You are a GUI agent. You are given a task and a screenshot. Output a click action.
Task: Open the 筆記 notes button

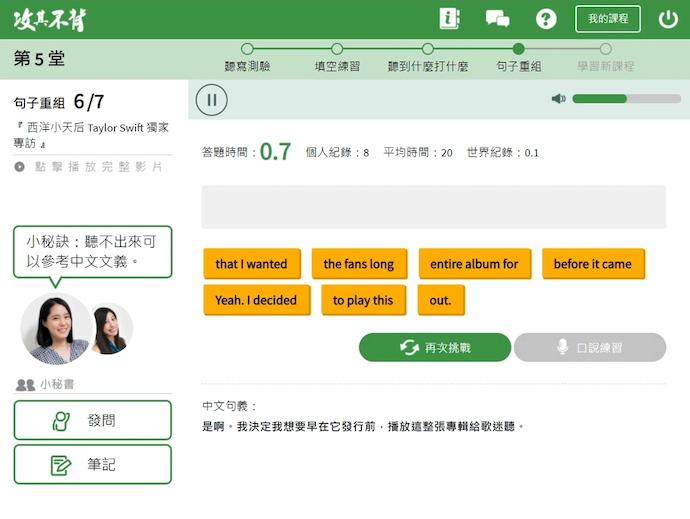coord(92,464)
